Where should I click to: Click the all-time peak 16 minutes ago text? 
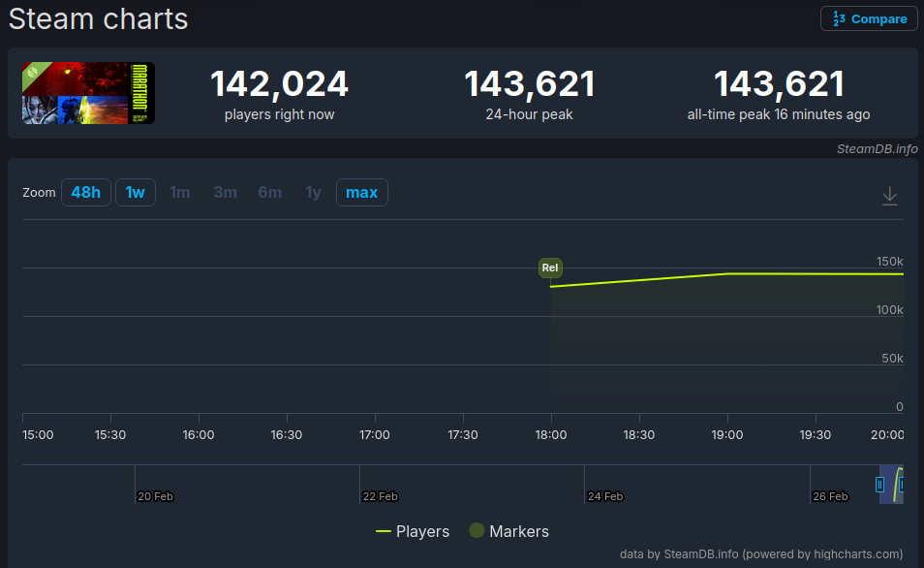click(779, 114)
